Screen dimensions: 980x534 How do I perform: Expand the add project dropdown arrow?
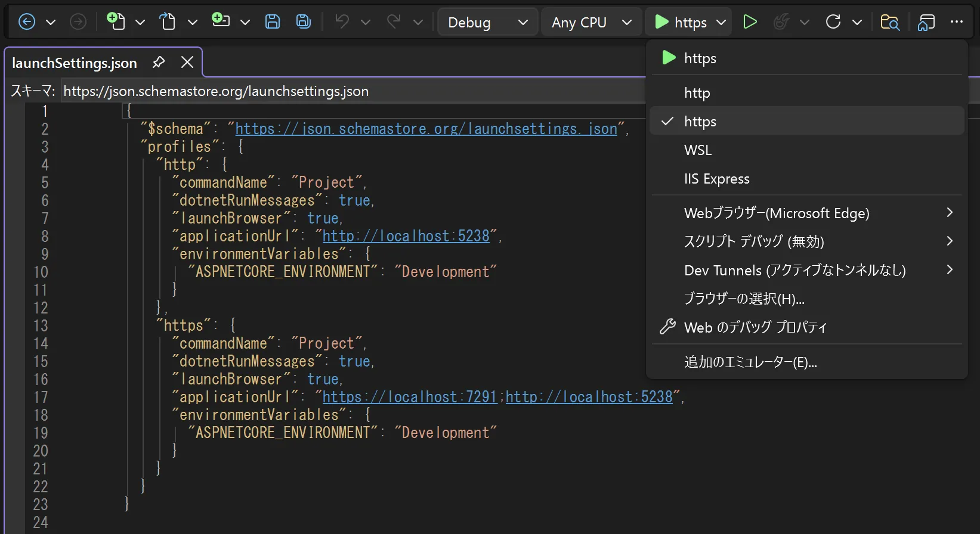[245, 23]
